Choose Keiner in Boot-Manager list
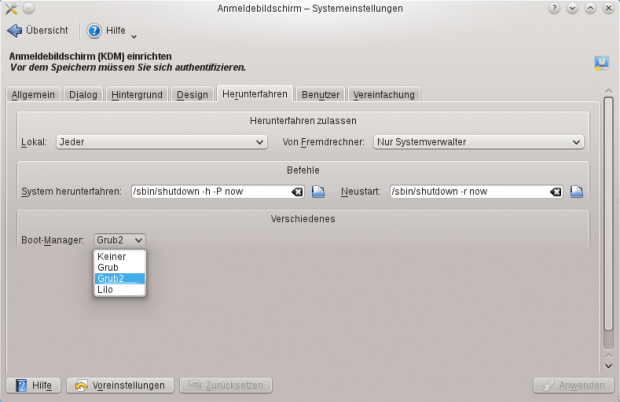The image size is (620, 402). click(x=120, y=257)
